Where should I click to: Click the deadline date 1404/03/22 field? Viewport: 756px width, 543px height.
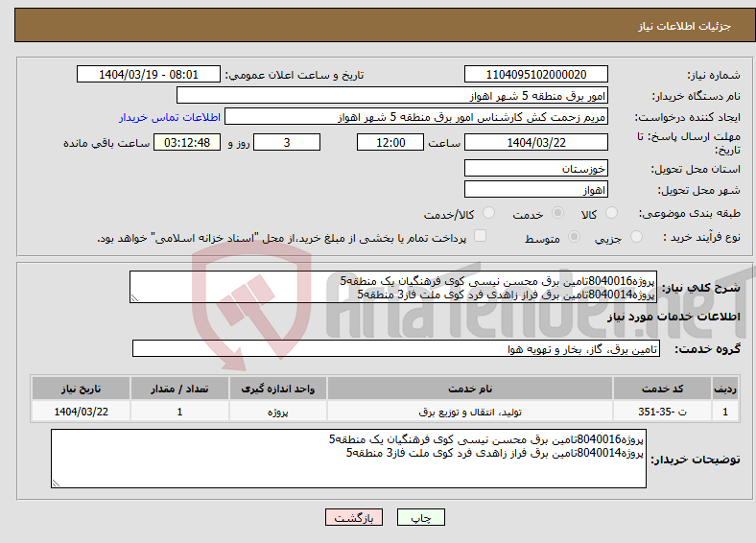tap(536, 142)
